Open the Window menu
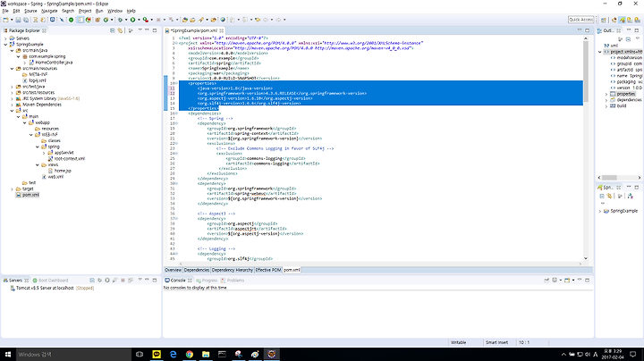Screen dimensions: 644x361 pyautogui.click(x=115, y=11)
